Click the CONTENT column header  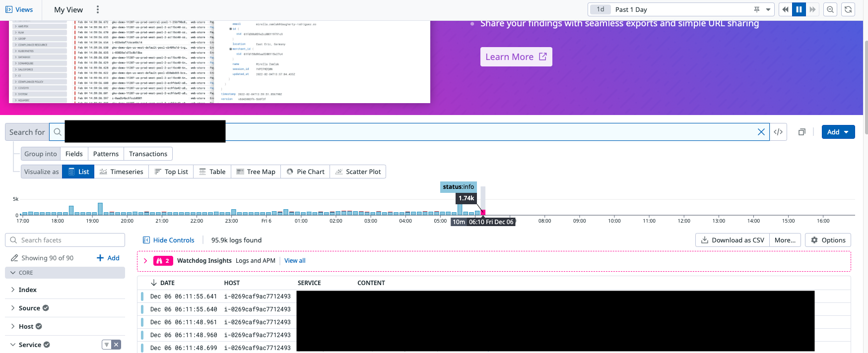[371, 283]
